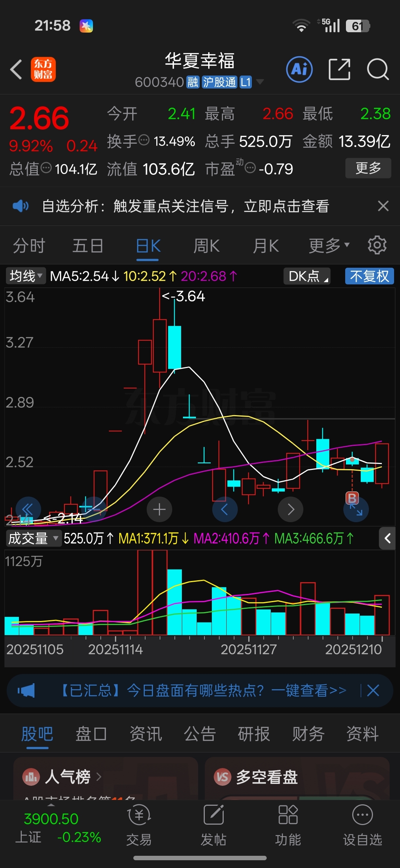Open 研报 tab
The image size is (400, 868).
point(254,734)
